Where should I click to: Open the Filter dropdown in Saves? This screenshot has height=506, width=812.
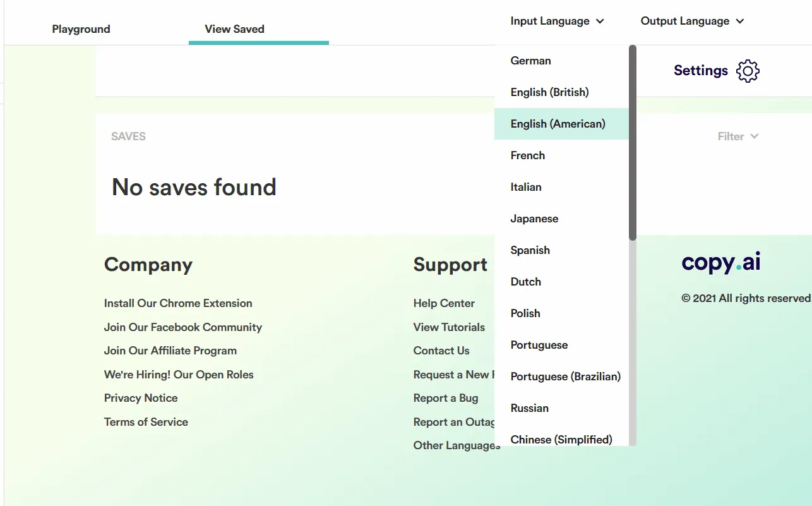click(x=738, y=136)
